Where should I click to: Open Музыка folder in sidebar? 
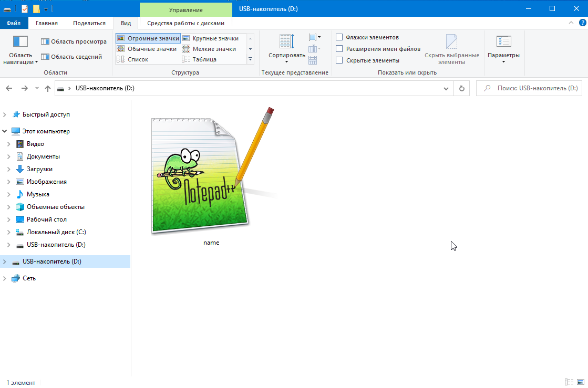(x=37, y=194)
